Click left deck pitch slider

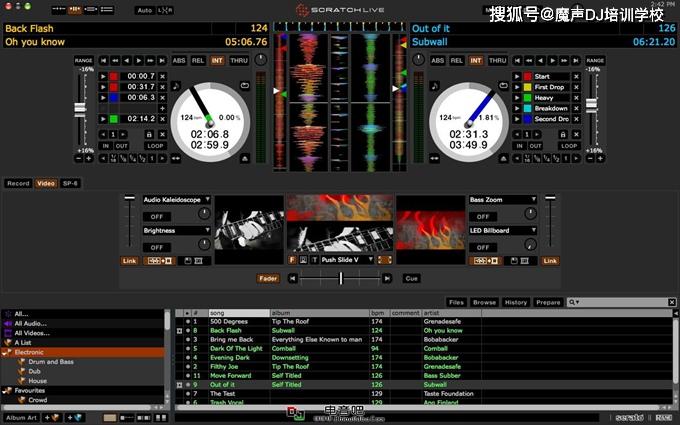(x=80, y=108)
